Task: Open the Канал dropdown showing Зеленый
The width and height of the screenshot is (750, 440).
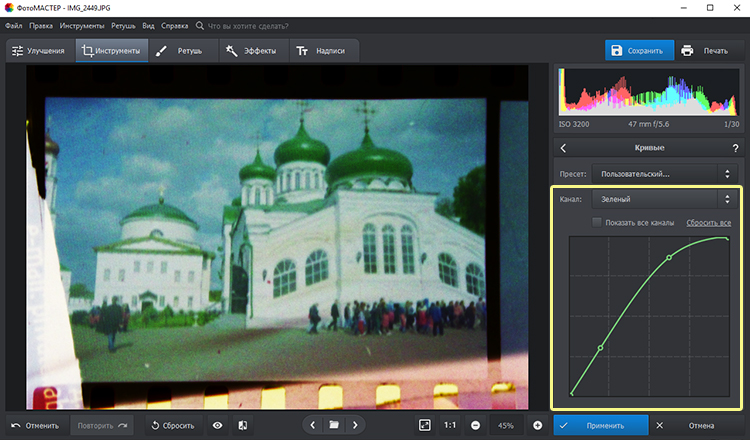Action: tap(665, 199)
